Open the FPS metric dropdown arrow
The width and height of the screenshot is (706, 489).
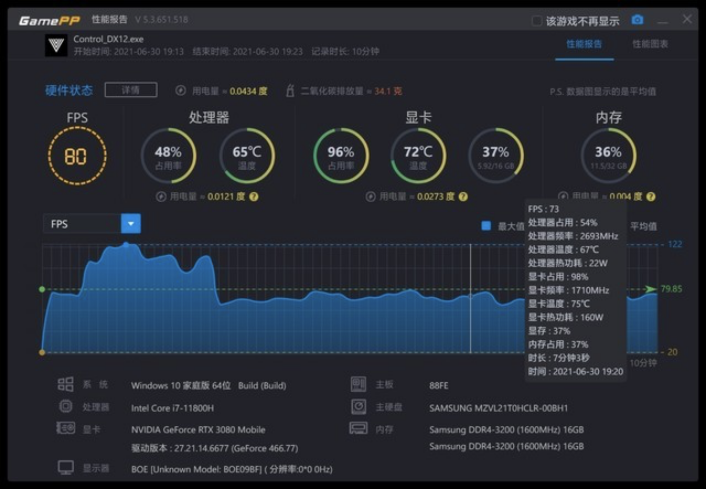[x=131, y=224]
